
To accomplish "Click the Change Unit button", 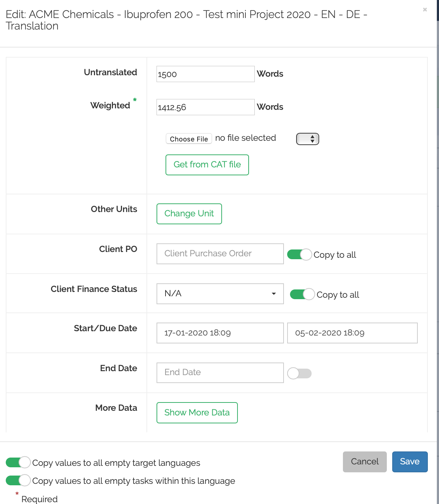I will tap(189, 214).
